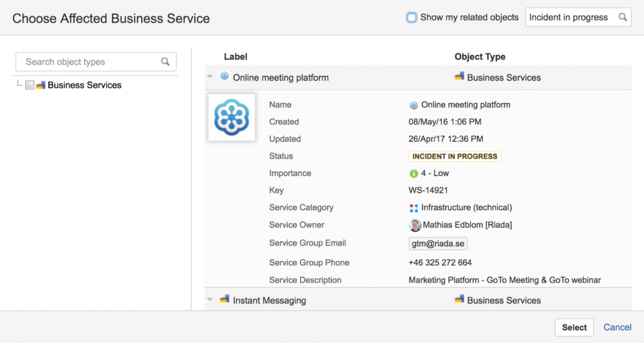Click the Online meeting platform row icon
This screenshot has width=644, height=343.
coord(225,77)
